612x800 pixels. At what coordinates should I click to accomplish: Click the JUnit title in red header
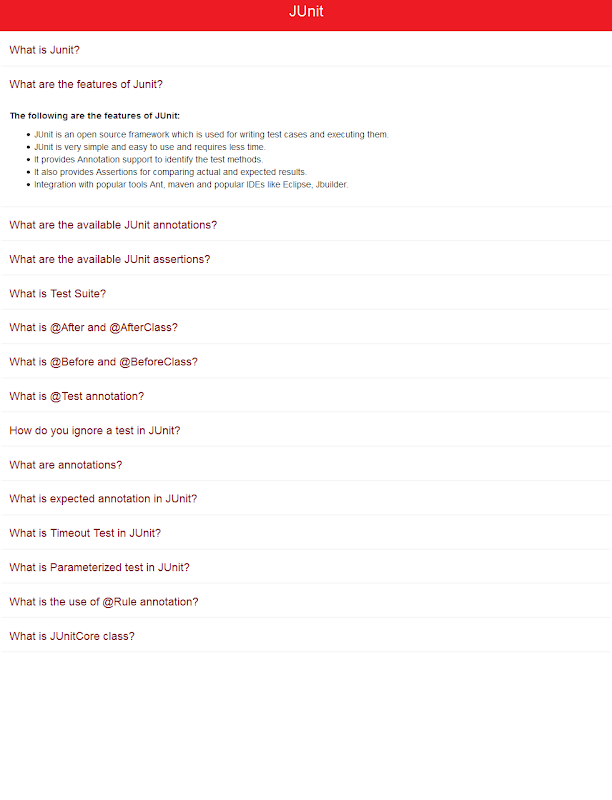point(306,12)
